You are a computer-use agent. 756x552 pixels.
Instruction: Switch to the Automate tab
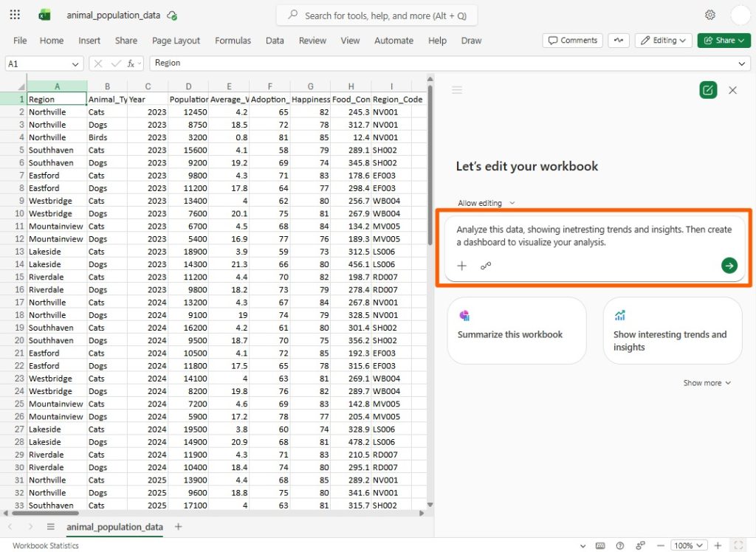coord(394,41)
